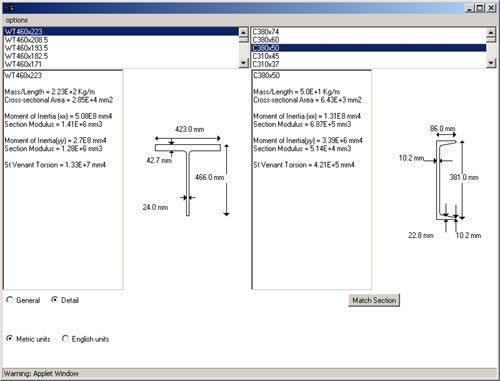Select WT460x208.5 in the left list
The width and height of the screenshot is (500, 381).
click(x=121, y=40)
